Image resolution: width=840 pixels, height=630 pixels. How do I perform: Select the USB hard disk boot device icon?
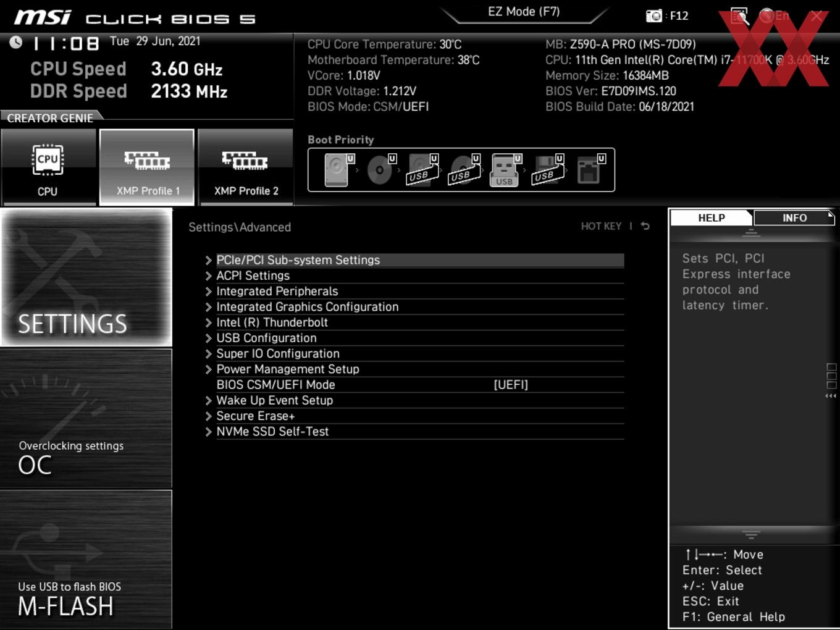(x=422, y=170)
